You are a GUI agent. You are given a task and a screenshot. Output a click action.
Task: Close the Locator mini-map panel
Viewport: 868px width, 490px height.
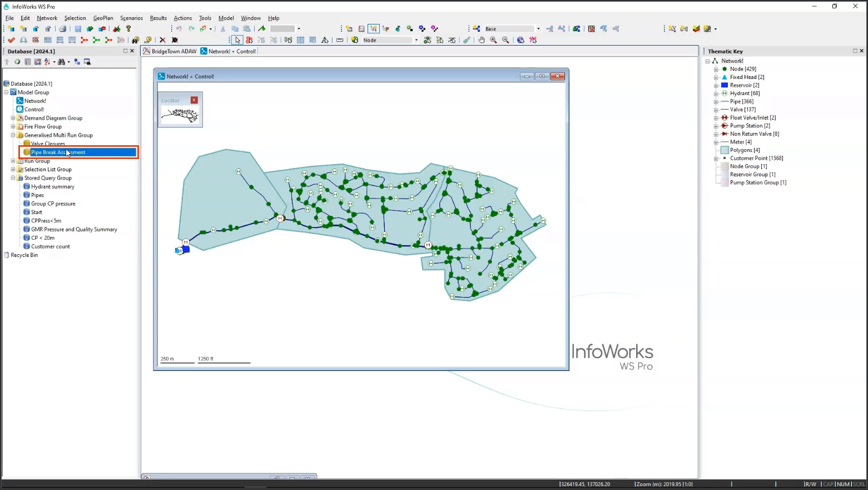194,100
